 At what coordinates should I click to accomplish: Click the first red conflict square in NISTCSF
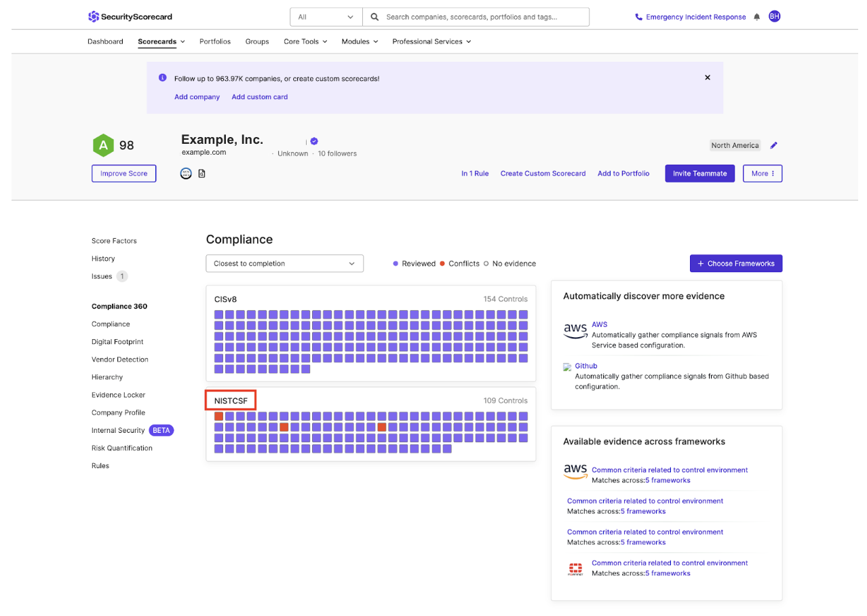(x=219, y=417)
